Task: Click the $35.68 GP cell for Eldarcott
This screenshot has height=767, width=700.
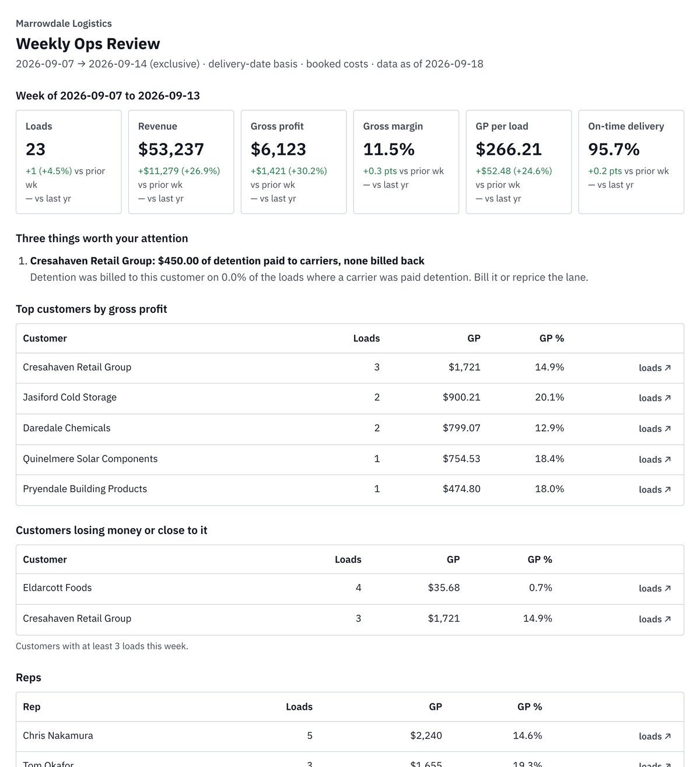Action: click(444, 588)
